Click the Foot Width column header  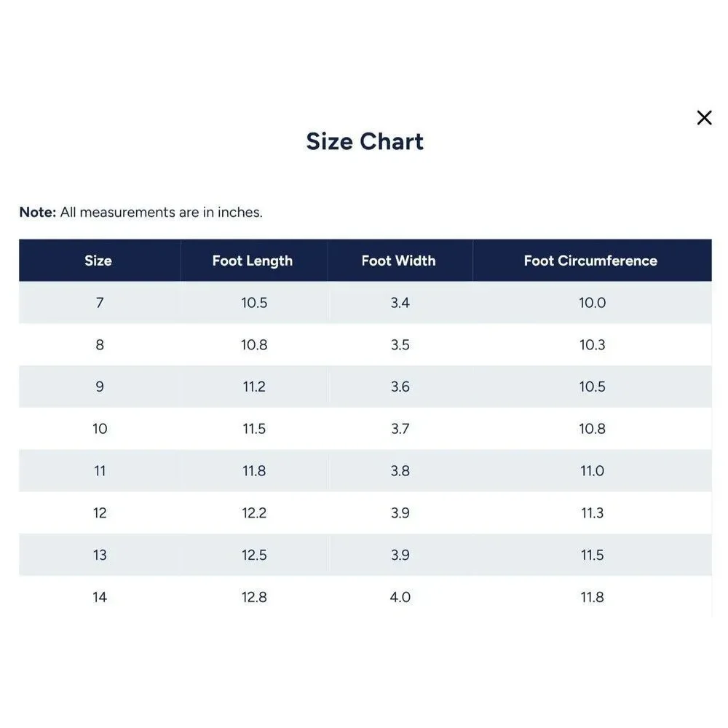[400, 260]
